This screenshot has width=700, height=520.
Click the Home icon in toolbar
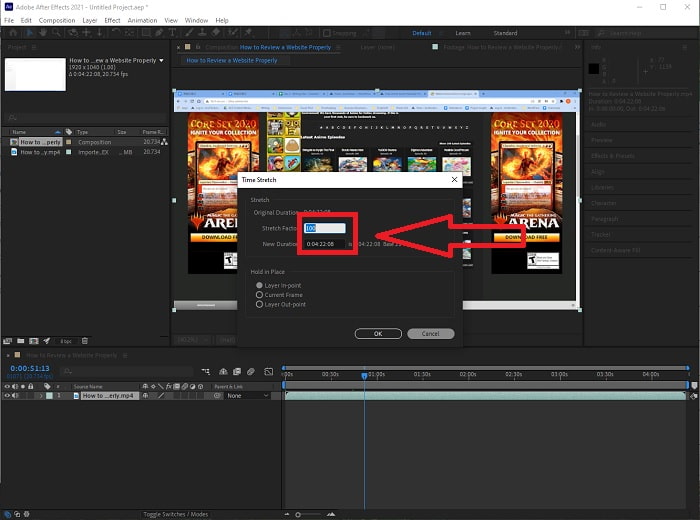coord(11,33)
